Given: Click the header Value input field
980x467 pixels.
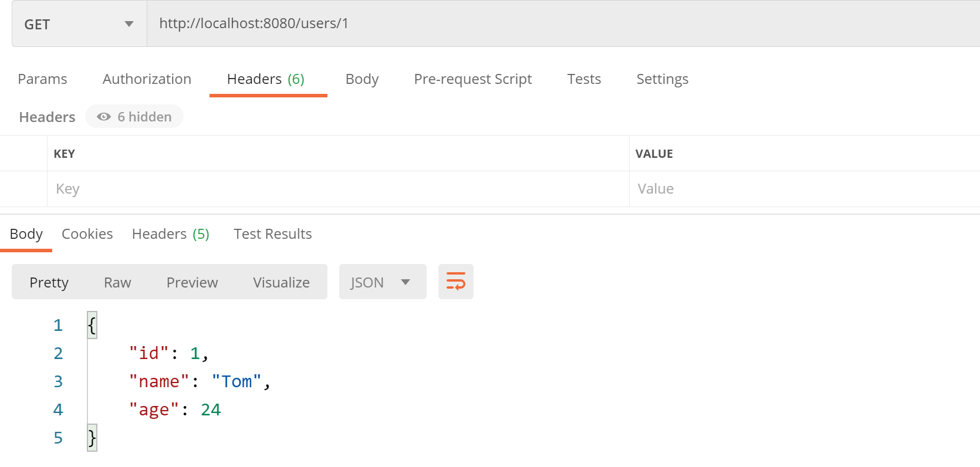Looking at the screenshot, I should (x=805, y=189).
